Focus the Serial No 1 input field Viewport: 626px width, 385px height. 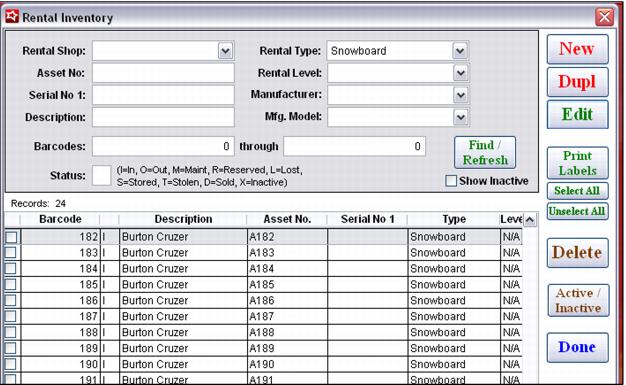(163, 95)
